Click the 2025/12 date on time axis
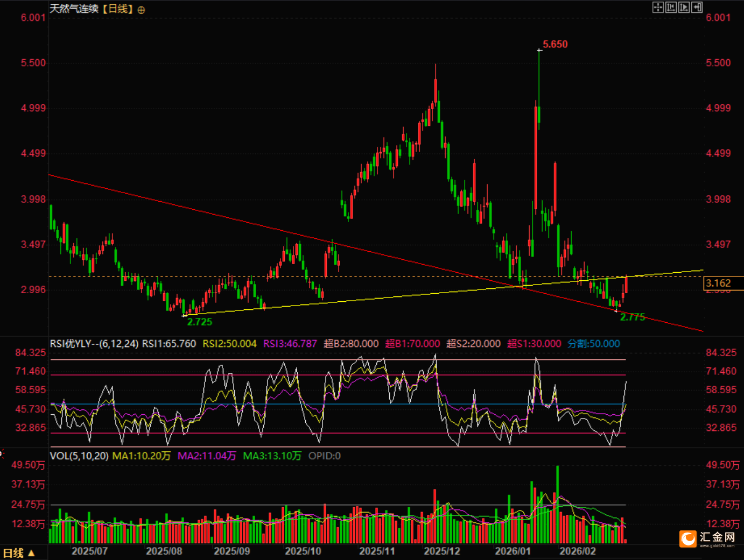 pyautogui.click(x=442, y=551)
